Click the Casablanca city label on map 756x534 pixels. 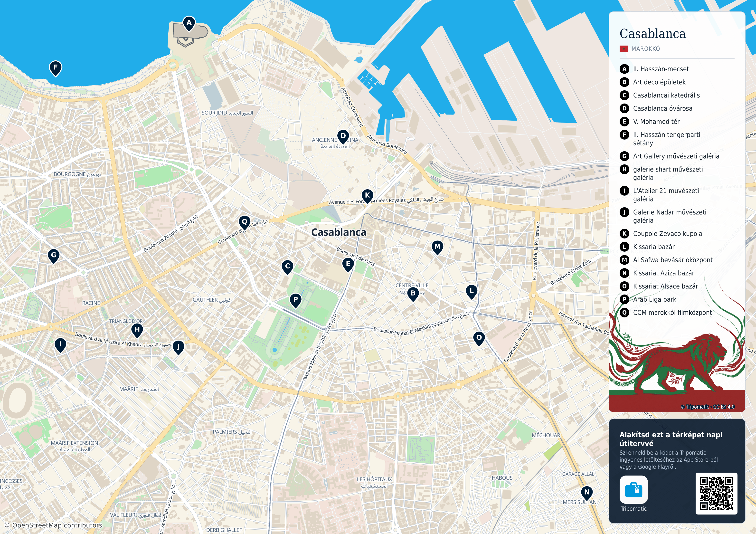pos(339,232)
